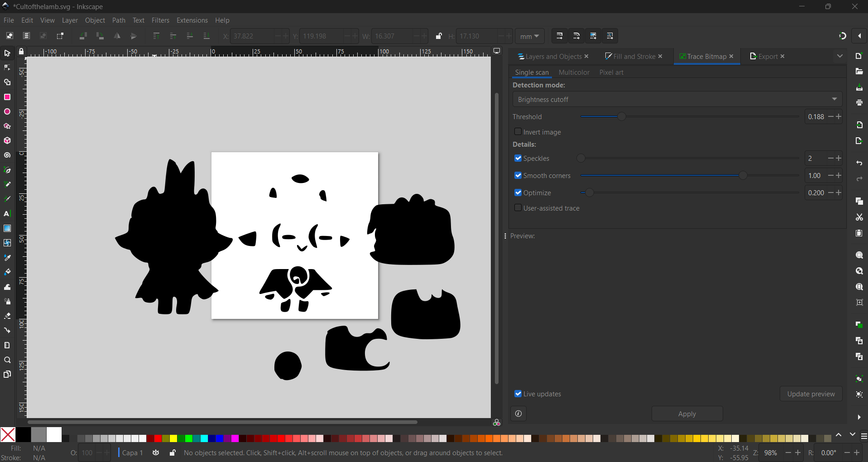Click the X coordinate input field
Image resolution: width=868 pixels, height=462 pixels.
(253, 36)
